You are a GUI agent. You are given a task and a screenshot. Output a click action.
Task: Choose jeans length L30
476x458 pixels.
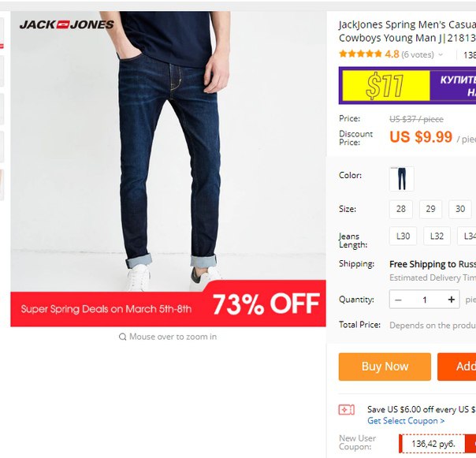point(403,236)
